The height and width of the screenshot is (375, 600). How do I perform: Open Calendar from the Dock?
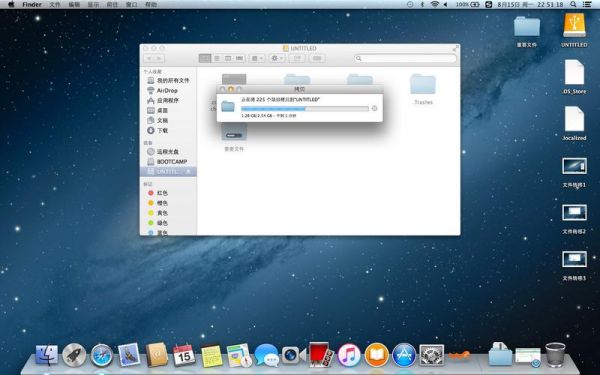point(184,355)
